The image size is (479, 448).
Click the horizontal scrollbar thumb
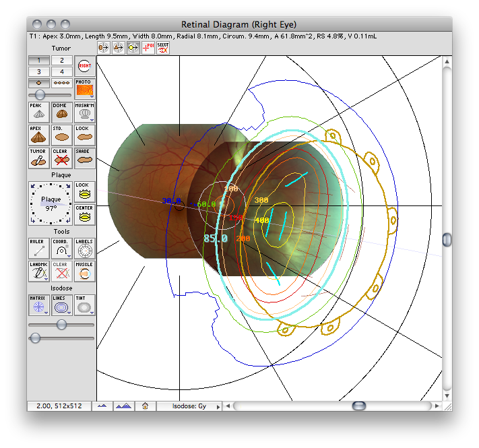(x=359, y=406)
